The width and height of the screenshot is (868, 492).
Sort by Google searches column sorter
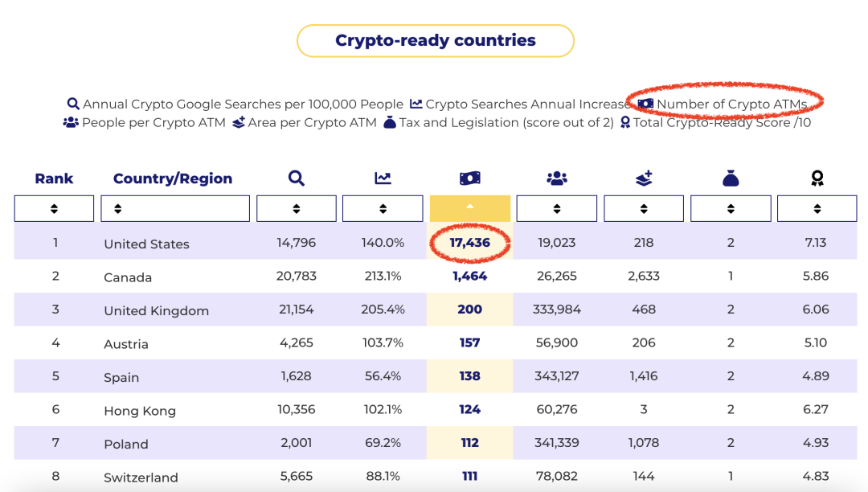296,209
